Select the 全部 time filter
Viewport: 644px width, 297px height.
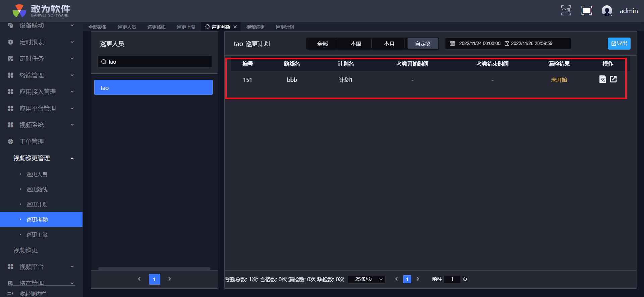tap(322, 44)
